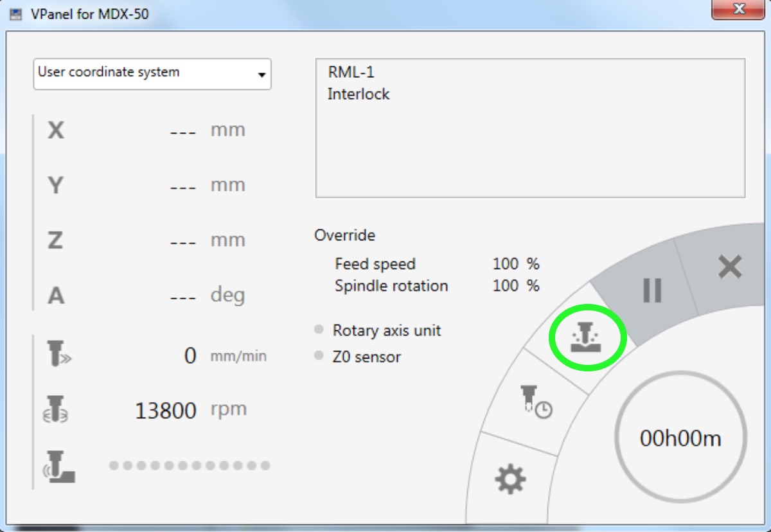
Task: Click the Feed speed override label
Action: pyautogui.click(x=375, y=264)
